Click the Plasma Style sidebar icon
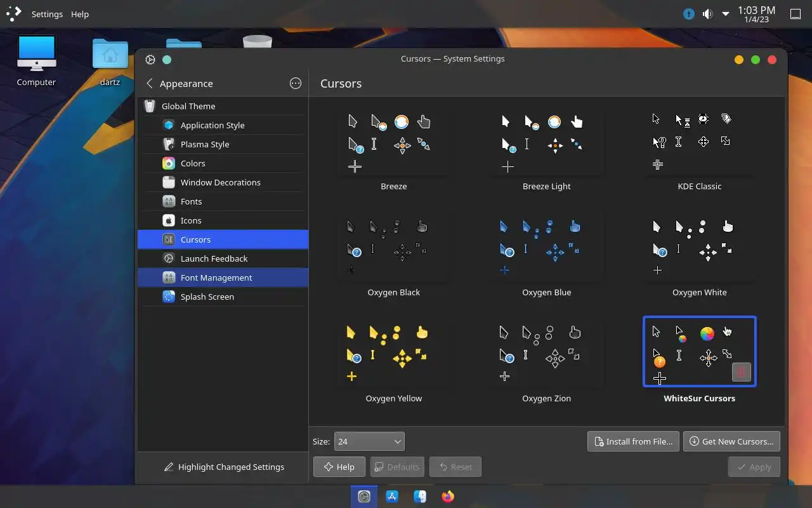Image resolution: width=812 pixels, height=508 pixels. point(168,144)
